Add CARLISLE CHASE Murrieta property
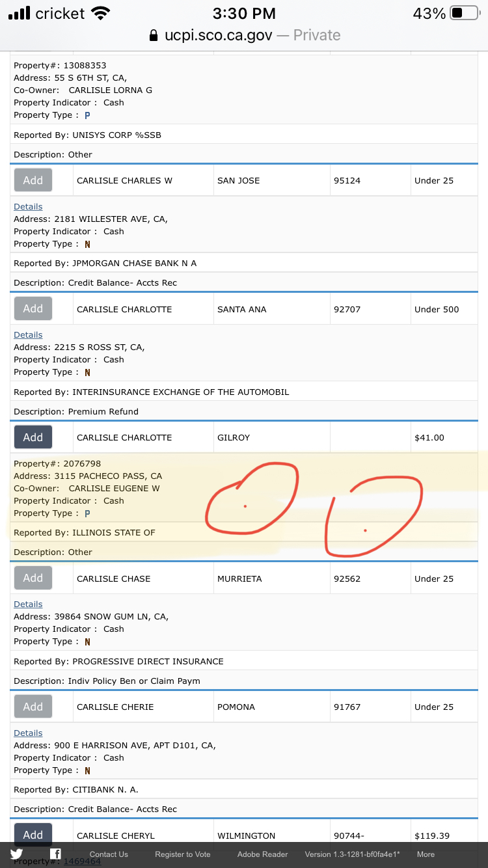Viewport: 488px width, 868px height. tap(33, 578)
